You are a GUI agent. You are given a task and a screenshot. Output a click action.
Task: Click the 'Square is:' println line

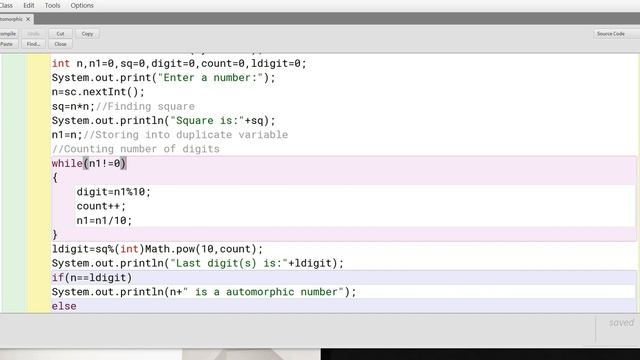(x=163, y=120)
